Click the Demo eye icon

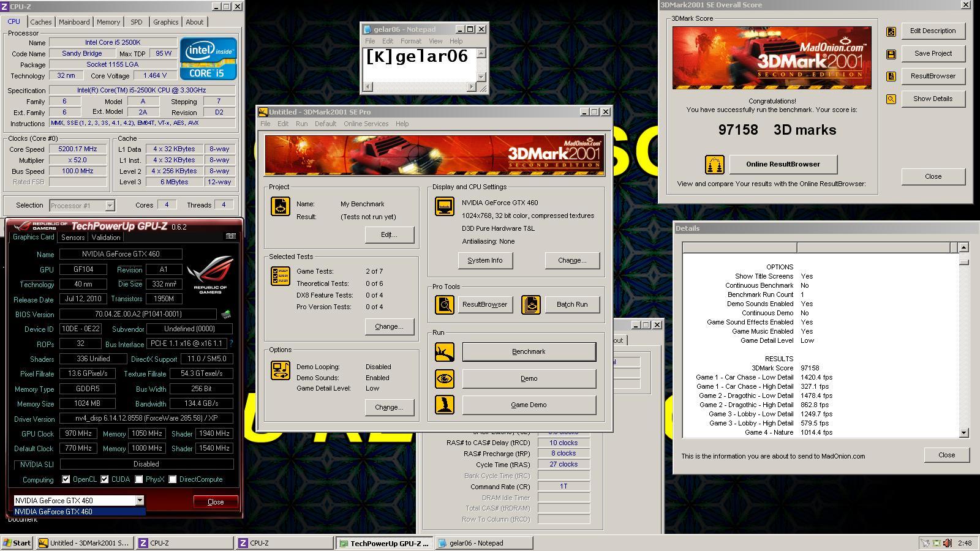(x=445, y=378)
